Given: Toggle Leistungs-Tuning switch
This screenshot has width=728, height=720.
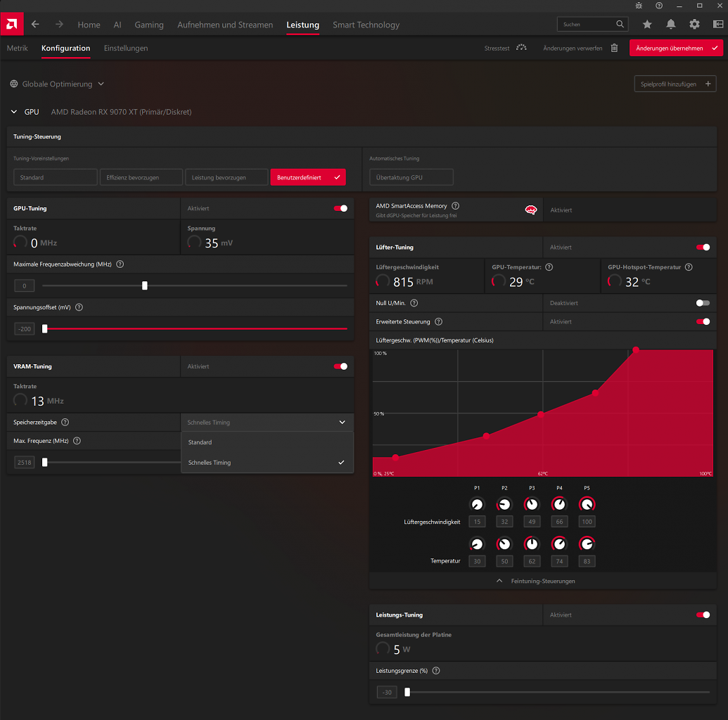Looking at the screenshot, I should pos(703,615).
